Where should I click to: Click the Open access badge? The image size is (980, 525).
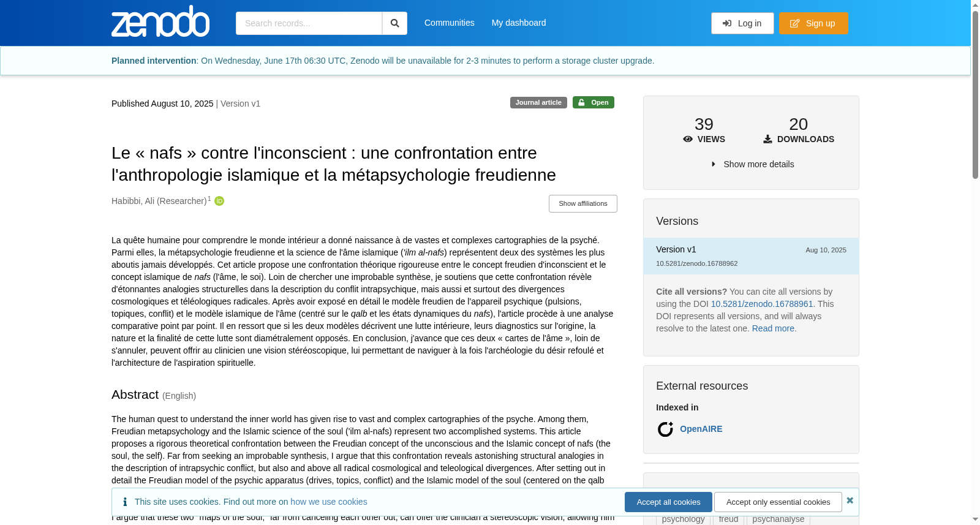594,102
